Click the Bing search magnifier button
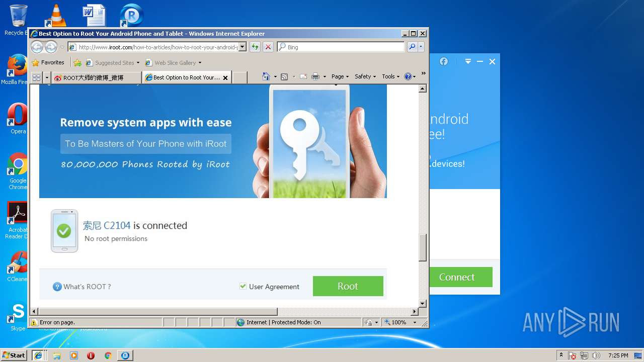The image size is (644, 362). [x=412, y=47]
